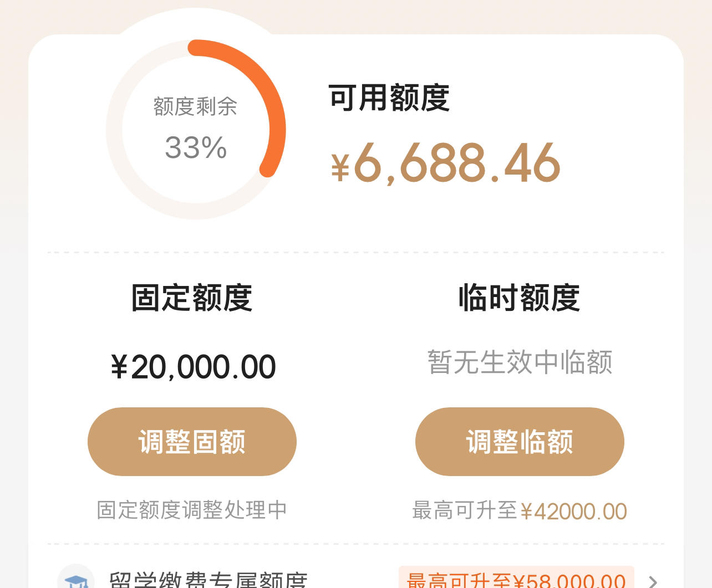The height and width of the screenshot is (588, 712).
Task: Tap the ¥20,000.00 fixed limit amount
Action: pyautogui.click(x=193, y=367)
